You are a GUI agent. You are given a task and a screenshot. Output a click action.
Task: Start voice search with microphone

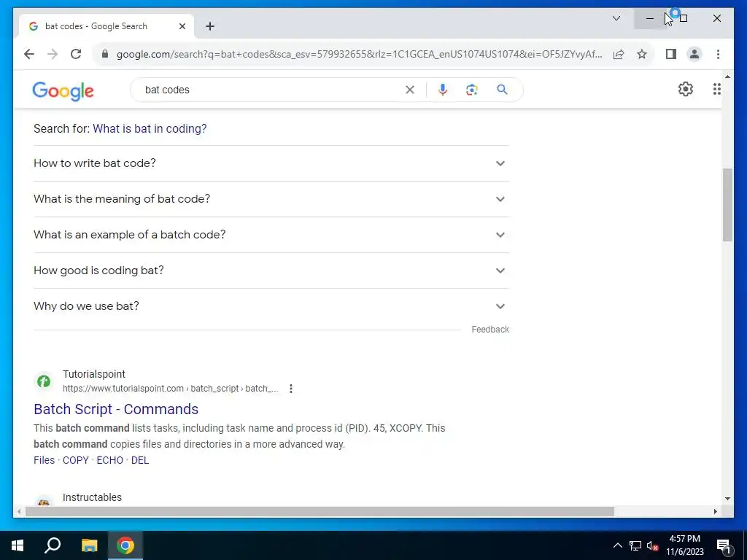(x=443, y=90)
